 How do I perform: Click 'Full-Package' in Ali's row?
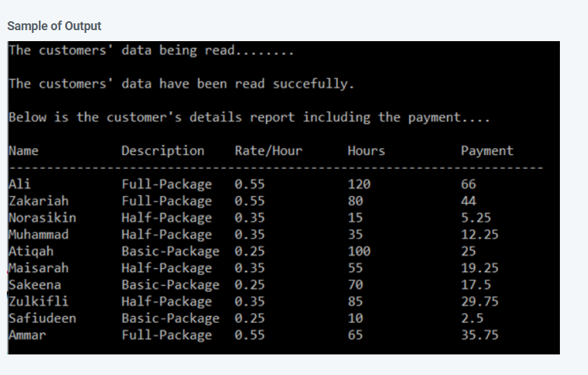point(167,184)
